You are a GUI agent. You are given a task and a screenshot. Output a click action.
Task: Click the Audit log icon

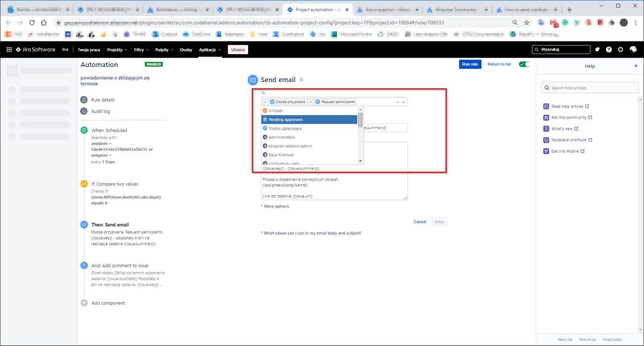click(84, 111)
